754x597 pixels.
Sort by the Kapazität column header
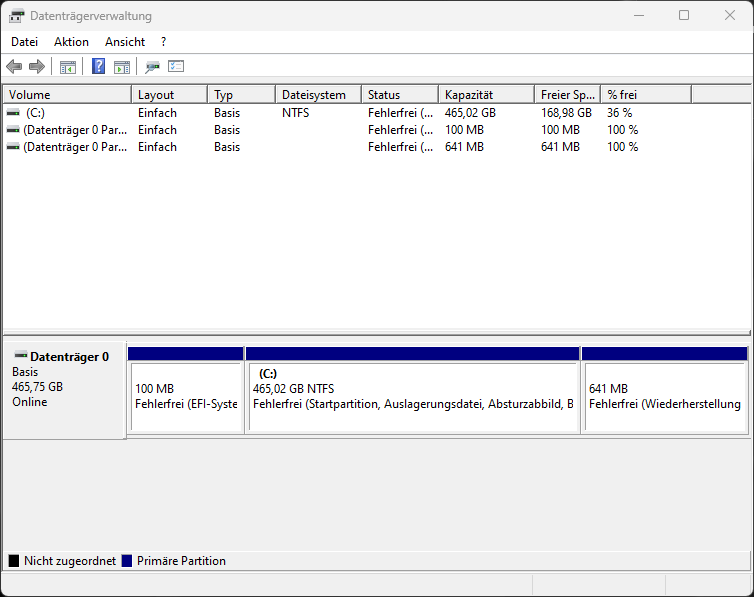[x=487, y=95]
